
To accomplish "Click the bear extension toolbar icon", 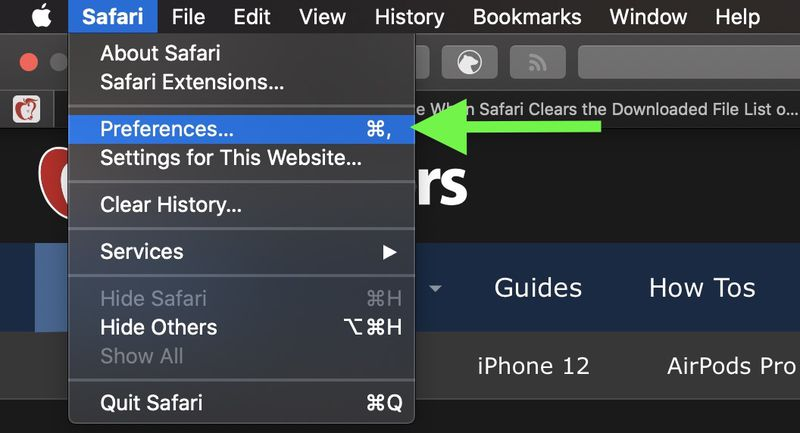I will (x=469, y=62).
